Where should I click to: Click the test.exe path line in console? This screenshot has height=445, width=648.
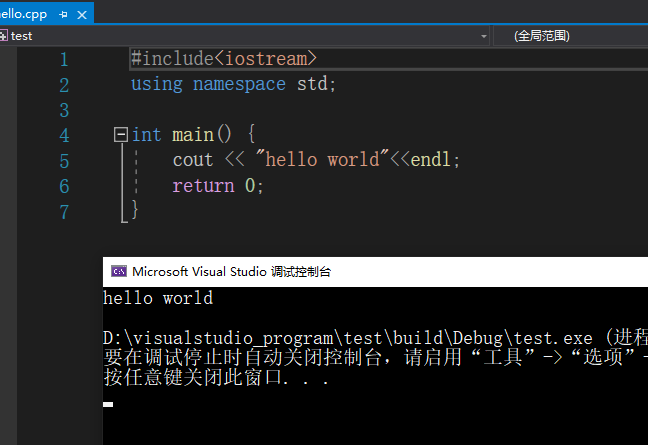[x=375, y=338]
